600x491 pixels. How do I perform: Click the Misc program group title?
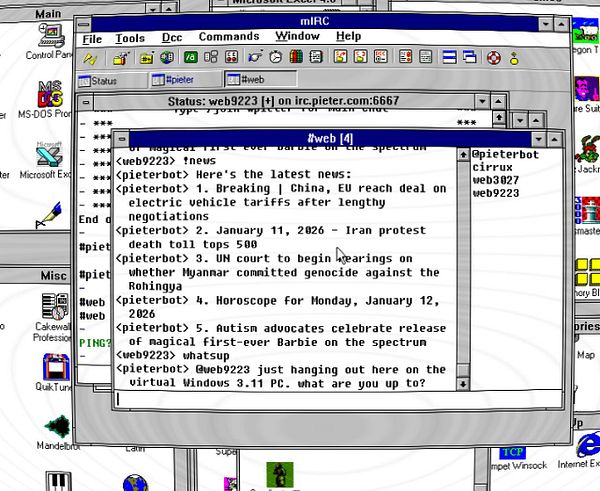(x=54, y=276)
